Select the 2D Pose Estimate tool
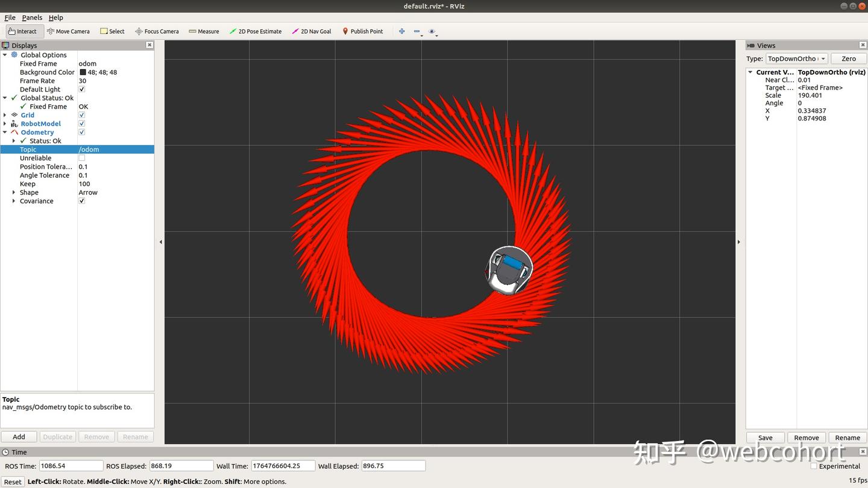 pyautogui.click(x=256, y=31)
